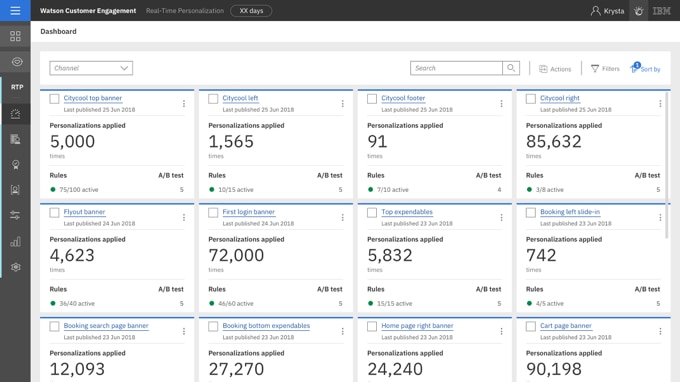Select the Citycool right checkbox

(x=530, y=99)
